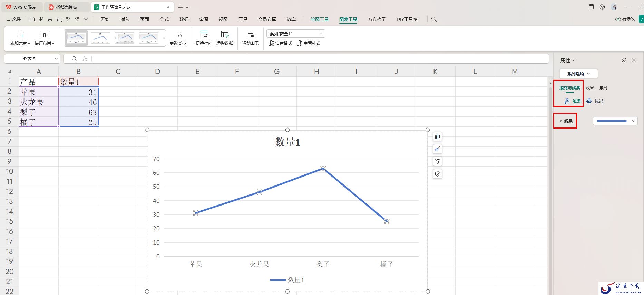
Task: Select cell A4 containing 梨子
Action: [x=39, y=112]
